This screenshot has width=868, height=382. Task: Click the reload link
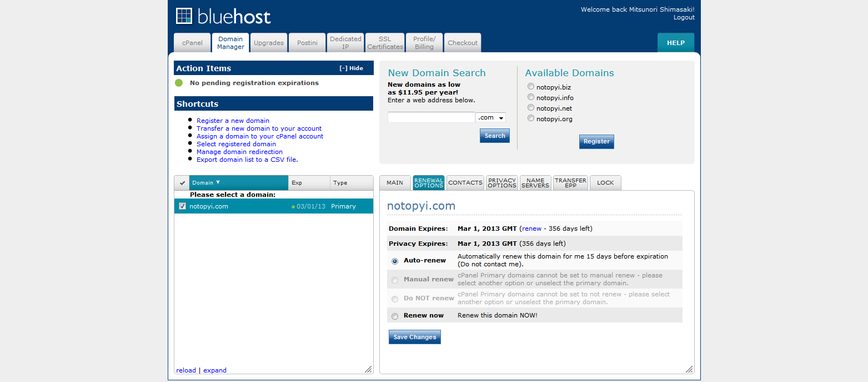pos(186,370)
